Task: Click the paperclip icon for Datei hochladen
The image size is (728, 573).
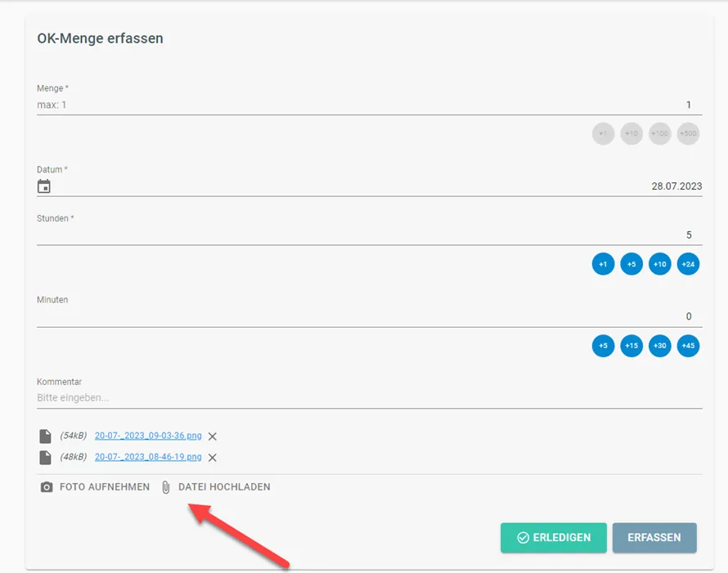Action: click(x=166, y=487)
